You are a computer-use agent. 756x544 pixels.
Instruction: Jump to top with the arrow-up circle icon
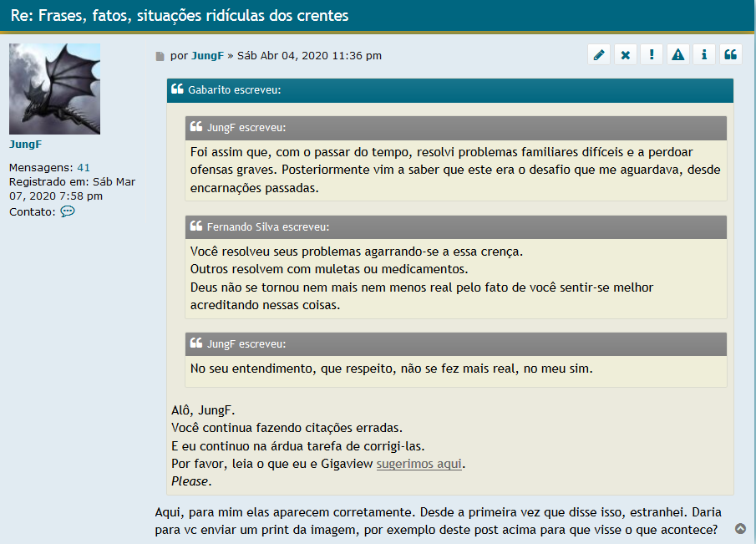pos(740,528)
